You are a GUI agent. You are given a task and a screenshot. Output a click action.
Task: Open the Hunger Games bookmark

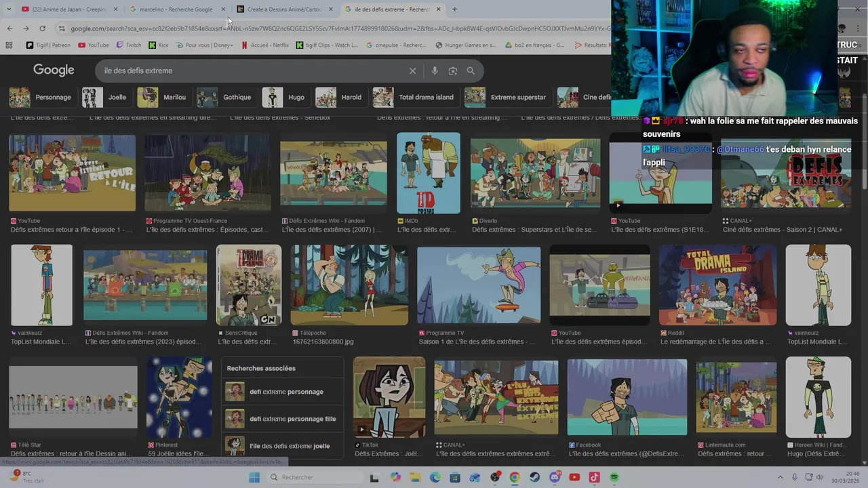pyautogui.click(x=467, y=45)
